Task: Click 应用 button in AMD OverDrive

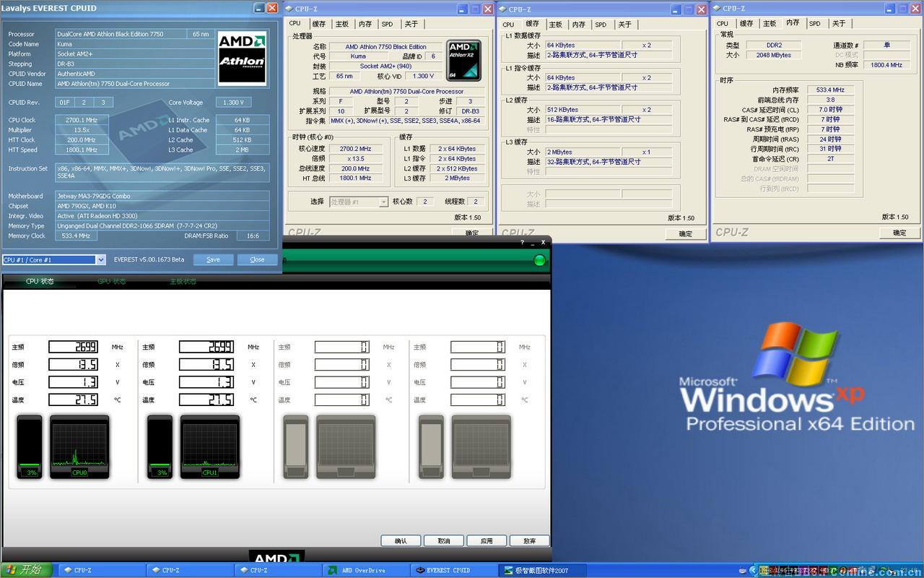Action: (x=487, y=540)
